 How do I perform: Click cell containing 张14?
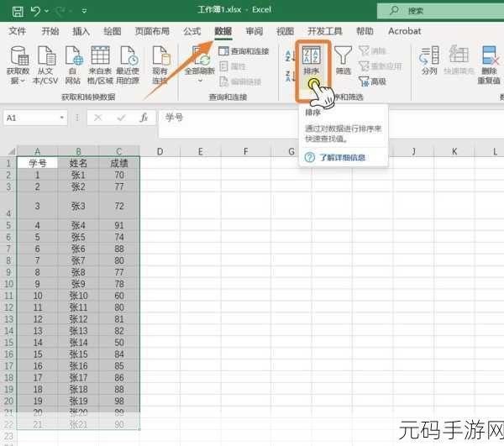click(78, 343)
